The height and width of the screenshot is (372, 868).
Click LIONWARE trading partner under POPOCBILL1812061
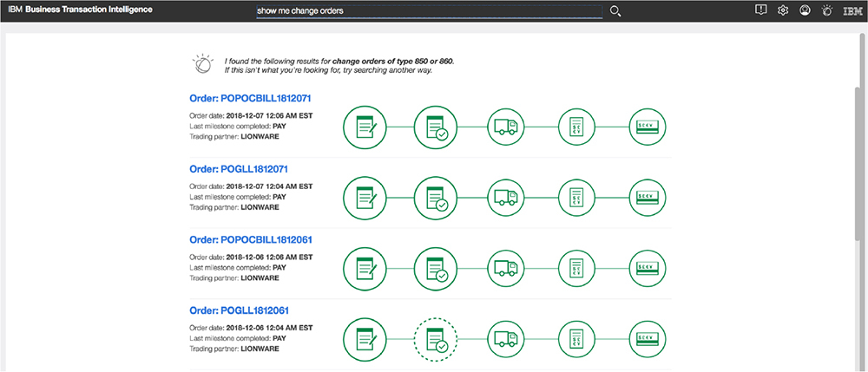[x=260, y=278]
